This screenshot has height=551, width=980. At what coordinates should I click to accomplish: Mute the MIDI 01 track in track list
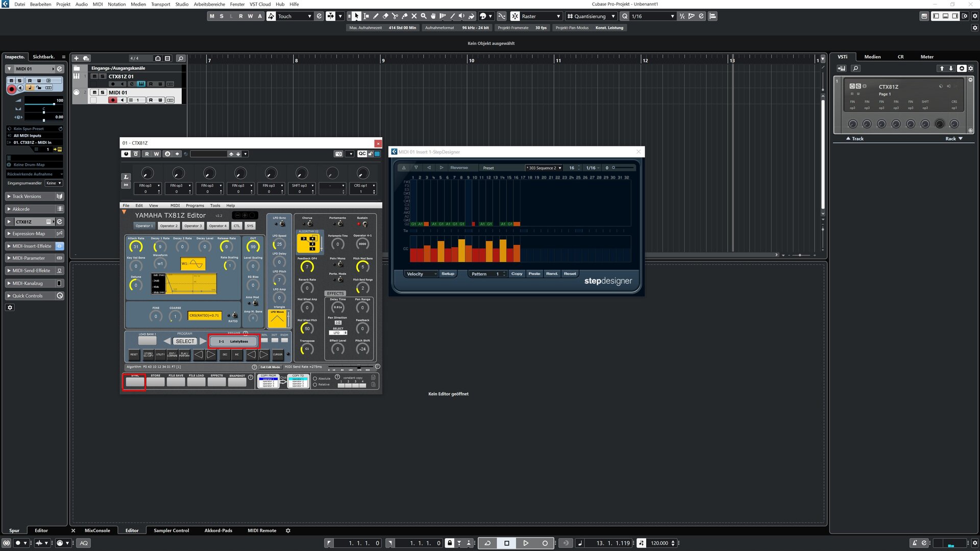pyautogui.click(x=94, y=93)
